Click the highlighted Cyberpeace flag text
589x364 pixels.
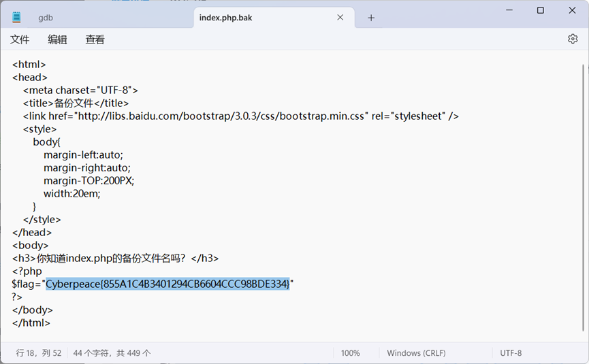tap(168, 284)
